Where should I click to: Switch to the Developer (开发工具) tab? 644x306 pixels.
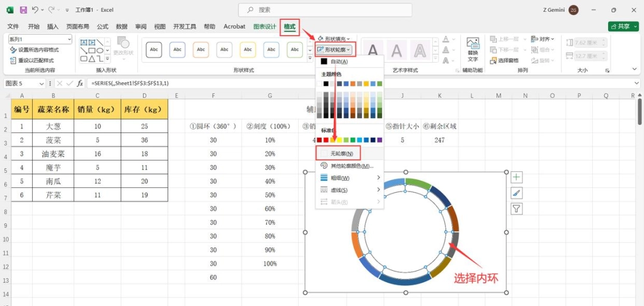[184, 26]
